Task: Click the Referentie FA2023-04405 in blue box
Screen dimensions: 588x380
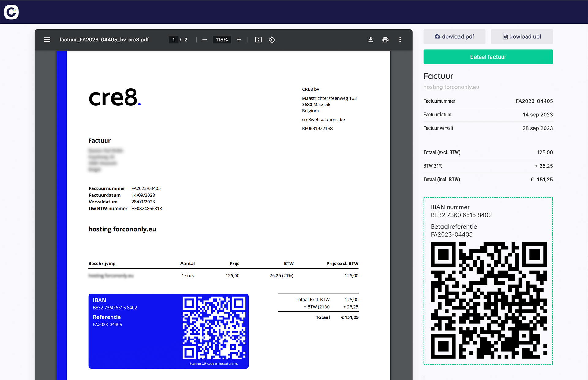Action: pos(107,325)
